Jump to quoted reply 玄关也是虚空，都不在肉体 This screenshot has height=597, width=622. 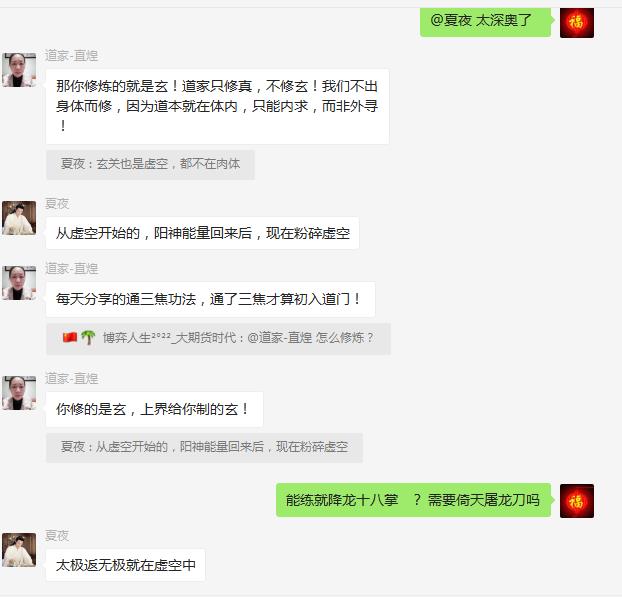tap(150, 164)
